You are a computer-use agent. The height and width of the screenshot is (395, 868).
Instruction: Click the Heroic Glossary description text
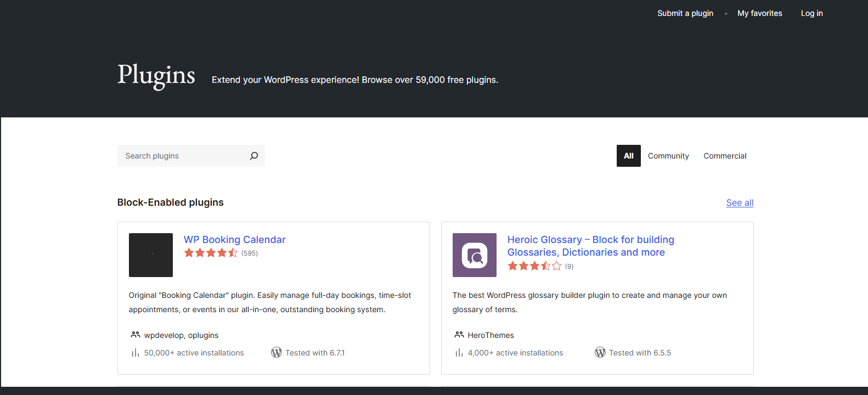[590, 302]
